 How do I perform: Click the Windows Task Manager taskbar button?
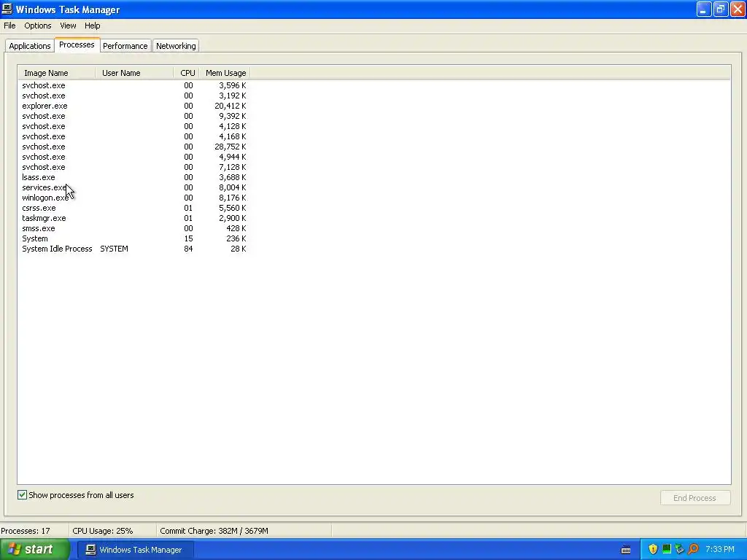(135, 550)
